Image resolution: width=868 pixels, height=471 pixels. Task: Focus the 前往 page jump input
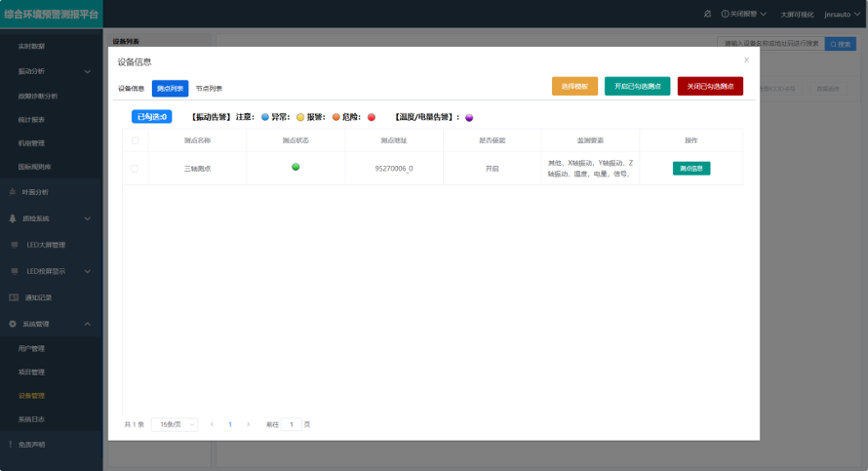point(292,424)
